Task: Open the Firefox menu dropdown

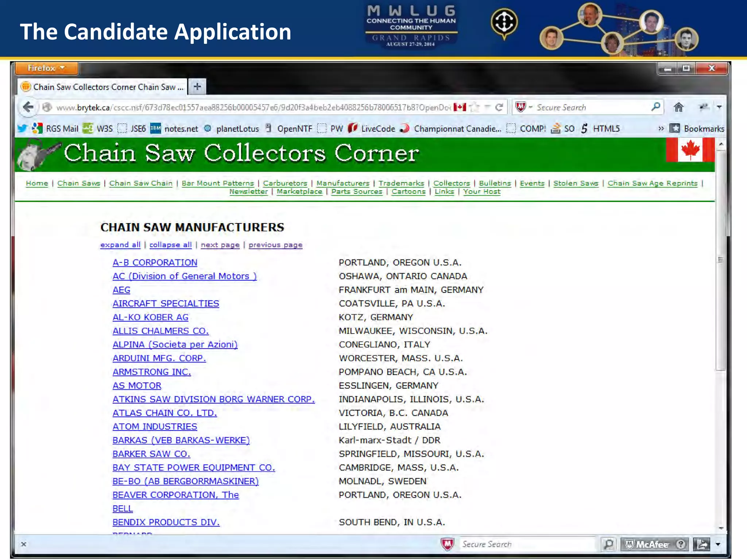Action: [46, 68]
